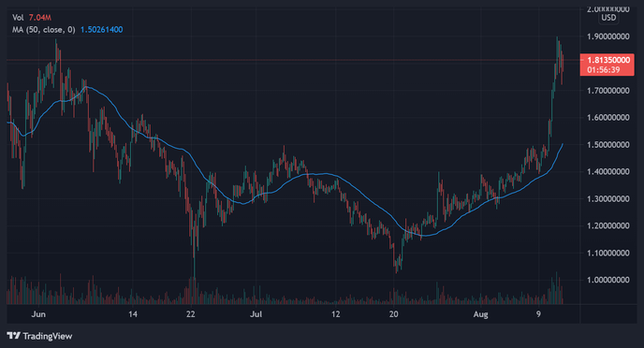Click the 7.04M volume value

[x=40, y=18]
